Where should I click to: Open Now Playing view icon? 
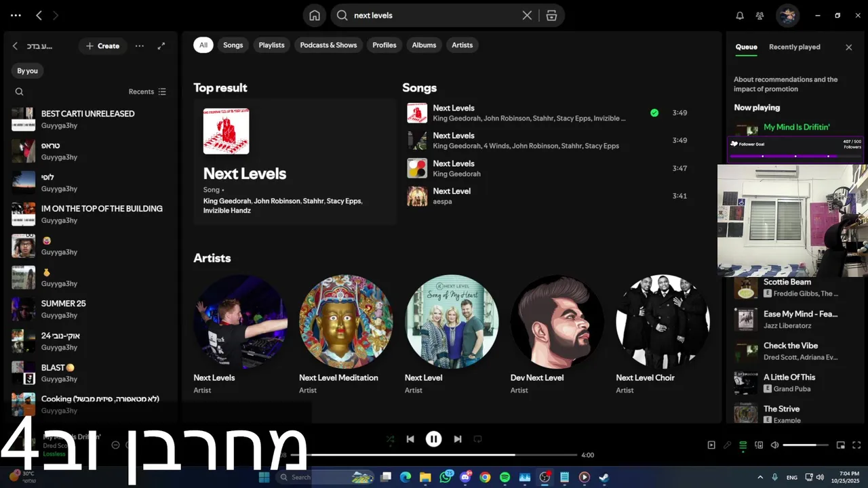click(x=711, y=445)
